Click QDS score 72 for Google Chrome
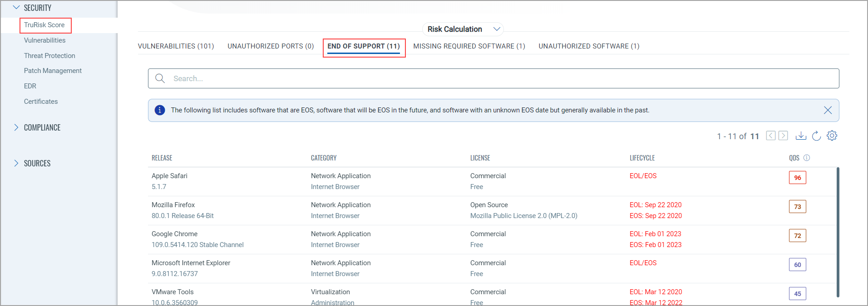 click(x=797, y=236)
